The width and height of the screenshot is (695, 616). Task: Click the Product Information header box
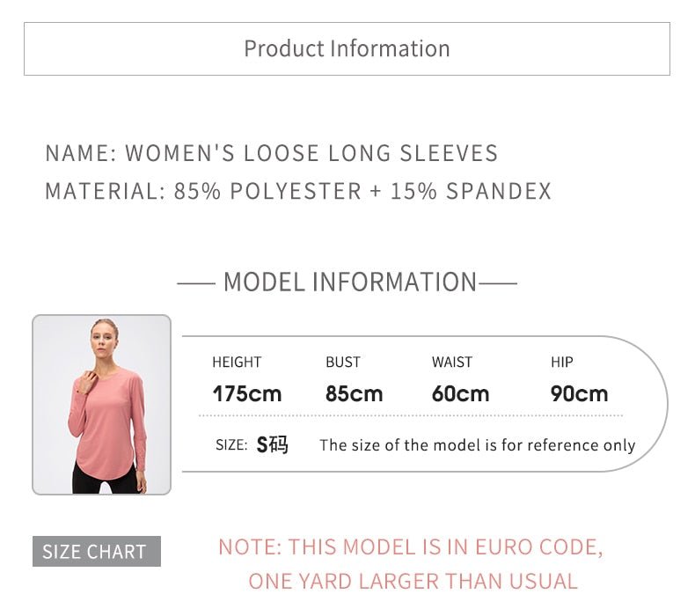pyautogui.click(x=347, y=48)
